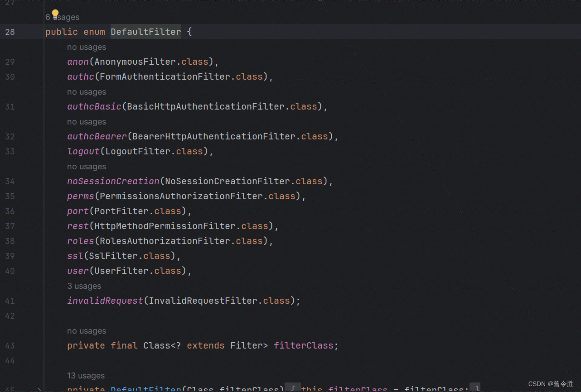Open "no usages" hint above noSessionCreation

pyautogui.click(x=87, y=167)
